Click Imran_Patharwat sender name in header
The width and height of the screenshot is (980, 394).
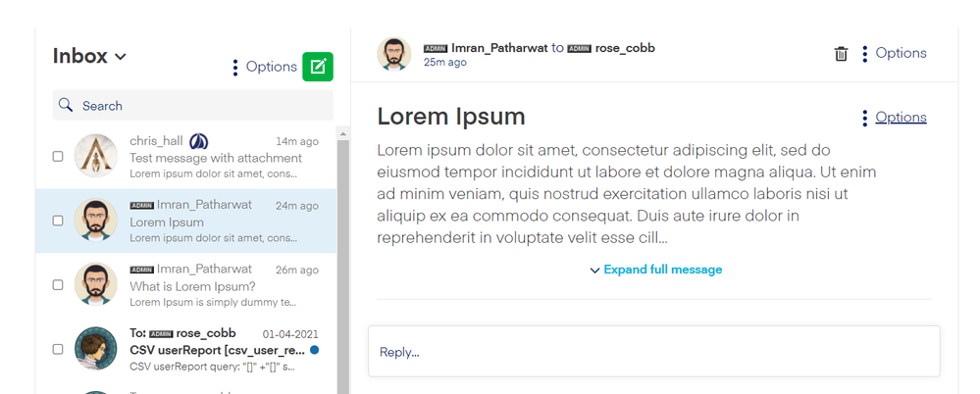498,48
